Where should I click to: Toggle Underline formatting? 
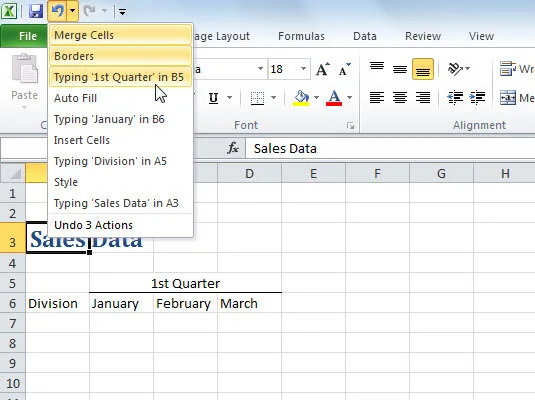point(213,98)
